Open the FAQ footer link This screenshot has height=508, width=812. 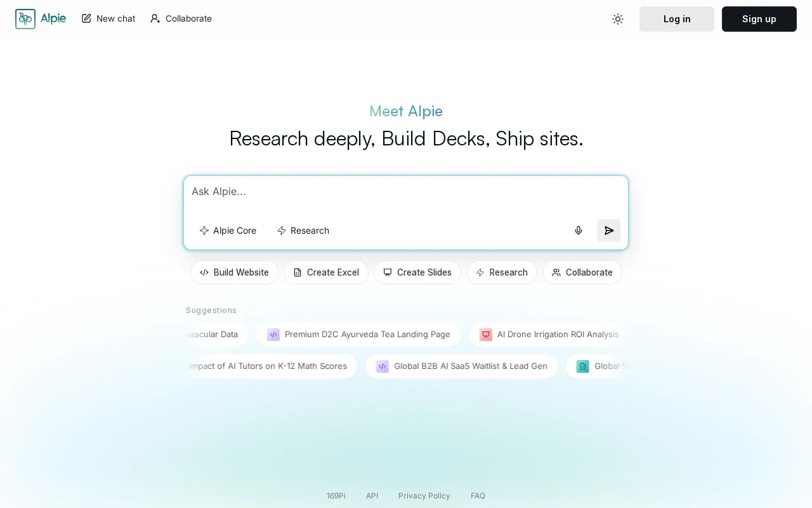pos(478,496)
